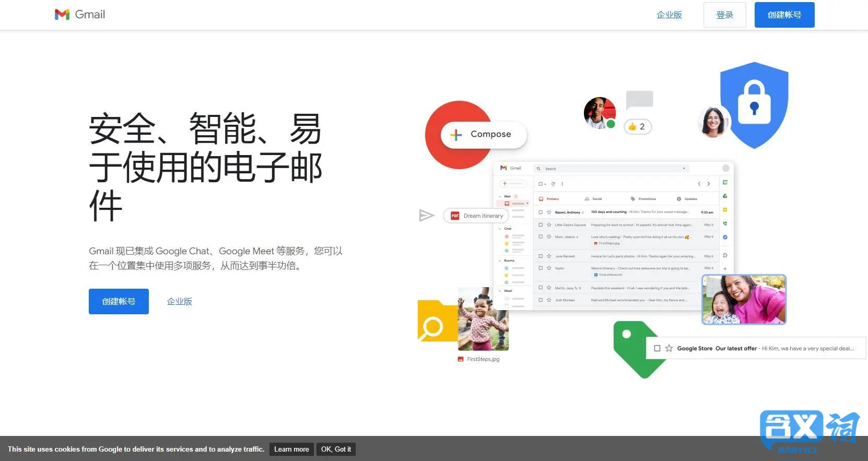This screenshot has width=868, height=461.
Task: Go to older messages with right chevron
Action: tap(709, 184)
